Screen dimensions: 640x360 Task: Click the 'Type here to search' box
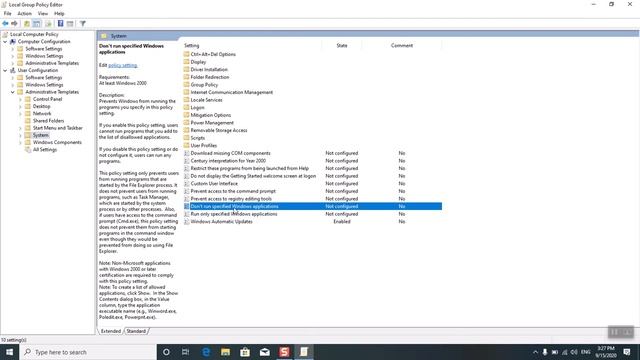click(x=88, y=352)
